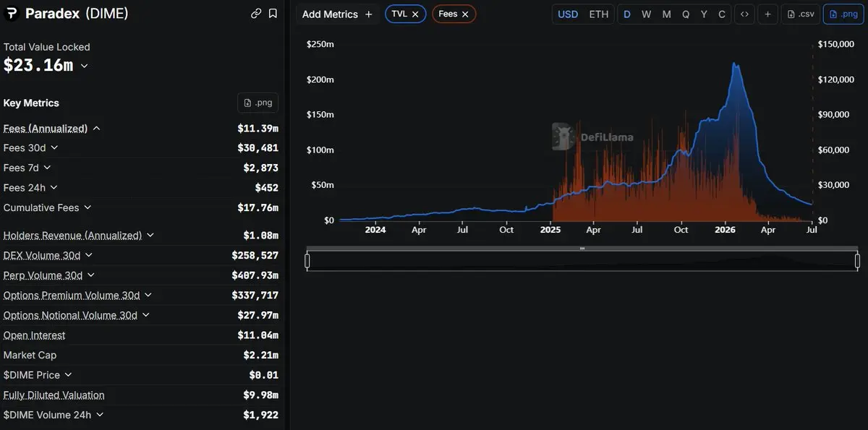Copy the Paradex page link icon

tap(256, 13)
